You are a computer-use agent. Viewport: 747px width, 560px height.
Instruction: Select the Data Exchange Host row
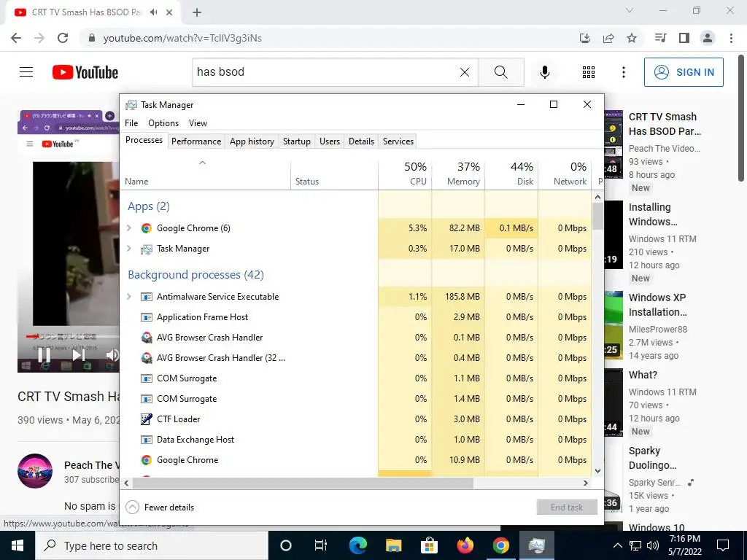[357, 440]
